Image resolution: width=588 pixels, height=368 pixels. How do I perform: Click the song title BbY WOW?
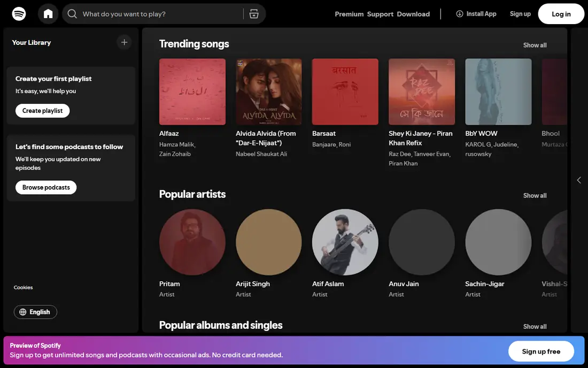481,134
